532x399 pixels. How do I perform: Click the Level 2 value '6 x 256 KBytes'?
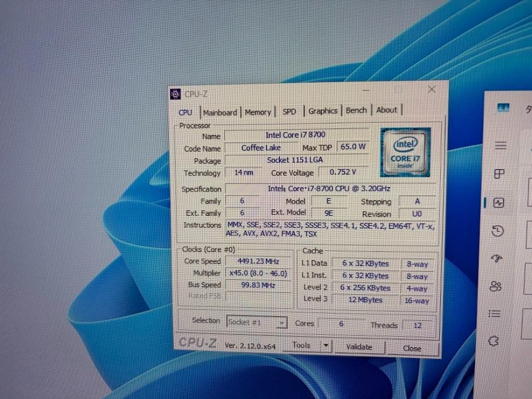365,288
